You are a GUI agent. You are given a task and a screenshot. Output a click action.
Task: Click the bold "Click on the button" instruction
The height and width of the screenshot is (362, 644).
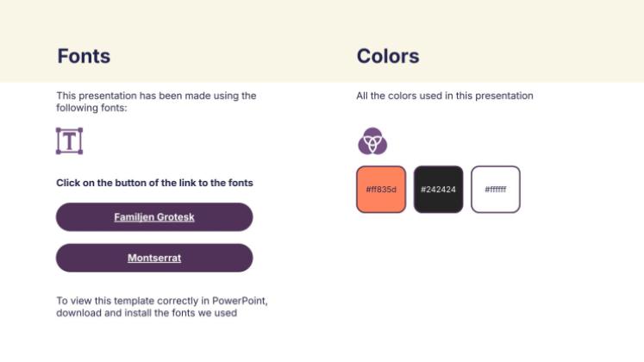[x=154, y=183]
